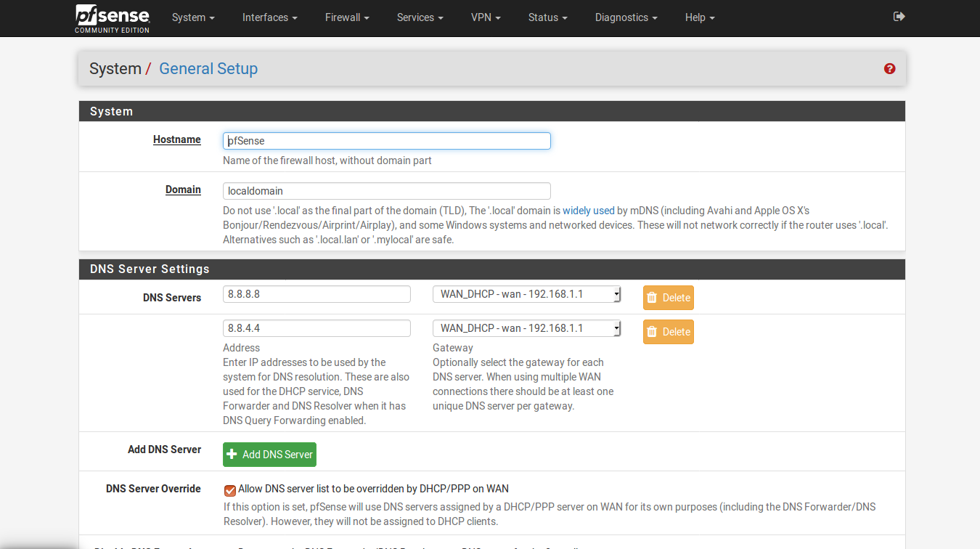Open the Status menu
Viewport: 980px width, 549px height.
coord(547,17)
